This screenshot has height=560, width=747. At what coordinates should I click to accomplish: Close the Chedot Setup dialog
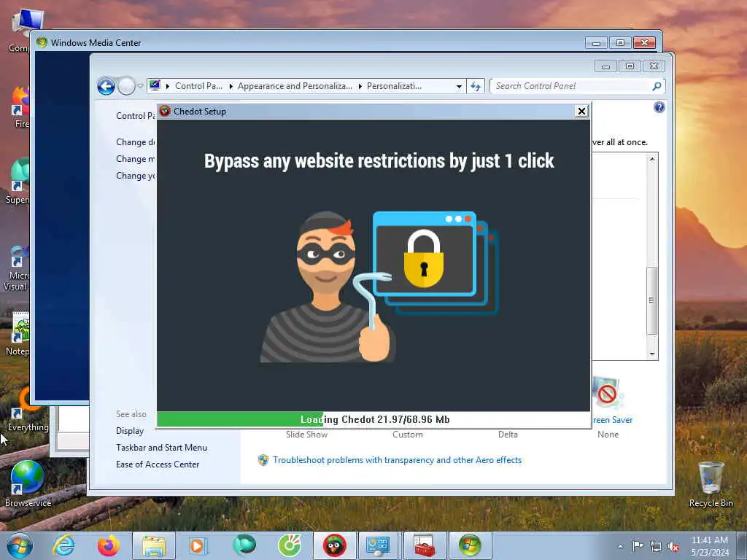click(581, 112)
